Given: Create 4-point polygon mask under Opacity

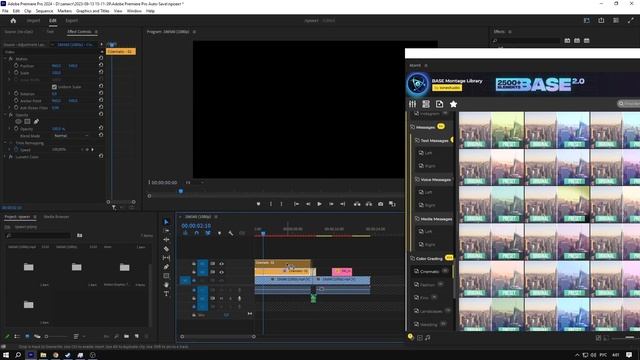Looking at the screenshot, I should point(27,121).
